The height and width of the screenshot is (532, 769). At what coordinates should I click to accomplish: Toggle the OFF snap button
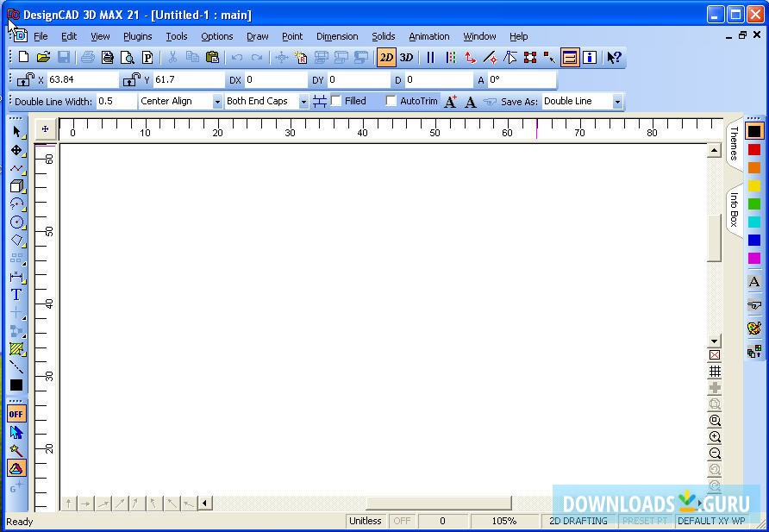point(16,414)
